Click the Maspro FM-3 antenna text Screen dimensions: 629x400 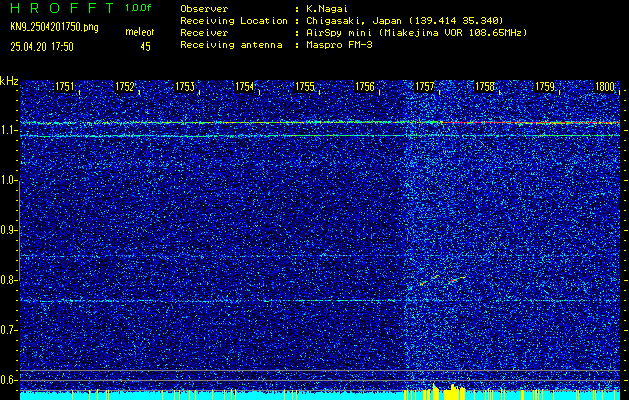(338, 45)
